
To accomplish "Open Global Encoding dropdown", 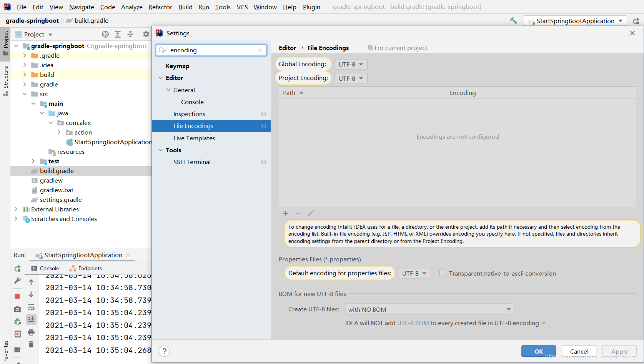I will (x=351, y=64).
